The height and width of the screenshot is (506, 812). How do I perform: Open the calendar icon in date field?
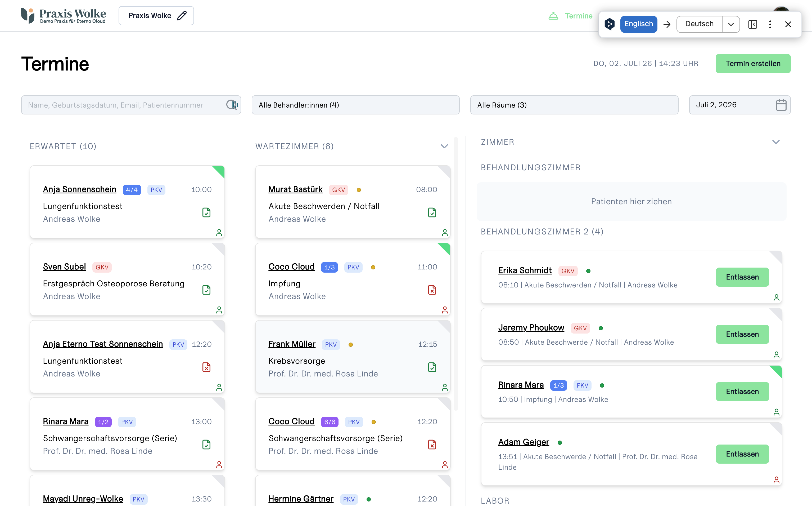(781, 105)
